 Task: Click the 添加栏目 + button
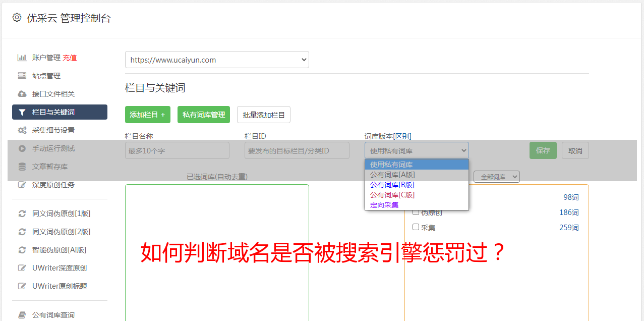148,115
